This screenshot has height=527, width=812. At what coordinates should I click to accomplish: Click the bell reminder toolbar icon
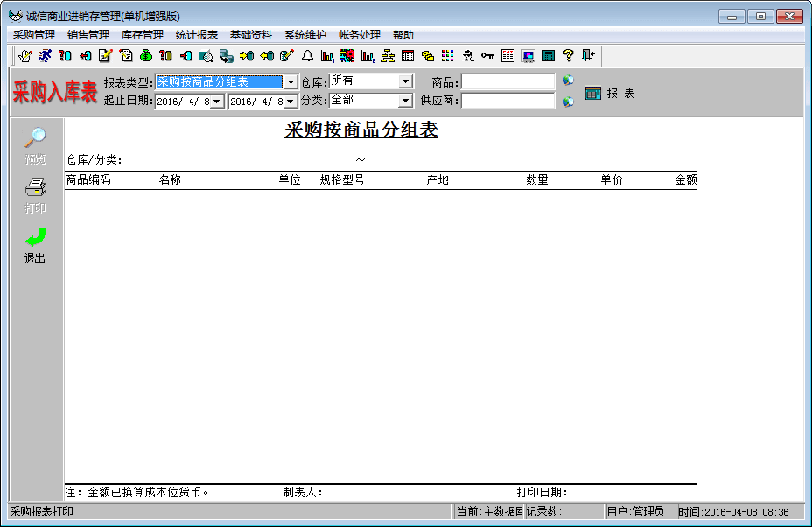[x=307, y=56]
